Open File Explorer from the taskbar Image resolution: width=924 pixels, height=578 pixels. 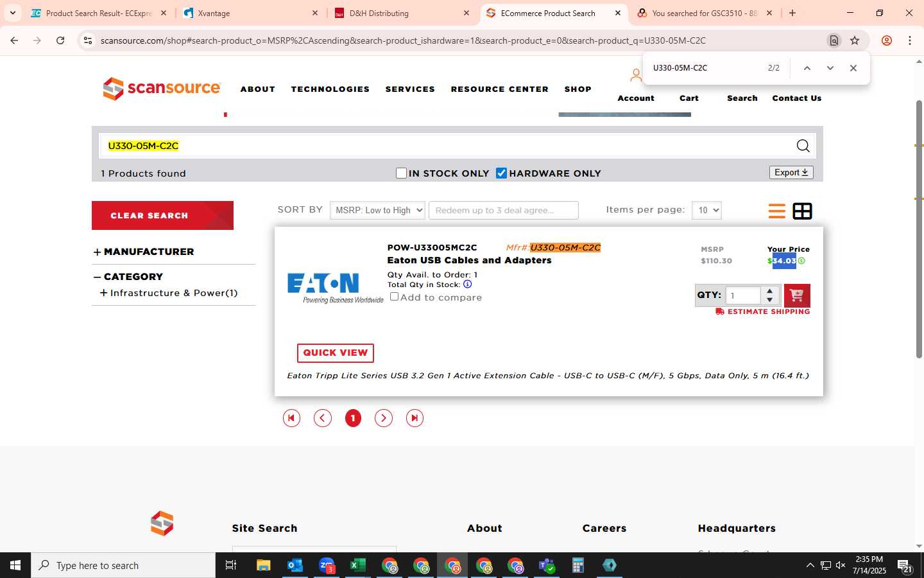(263, 565)
